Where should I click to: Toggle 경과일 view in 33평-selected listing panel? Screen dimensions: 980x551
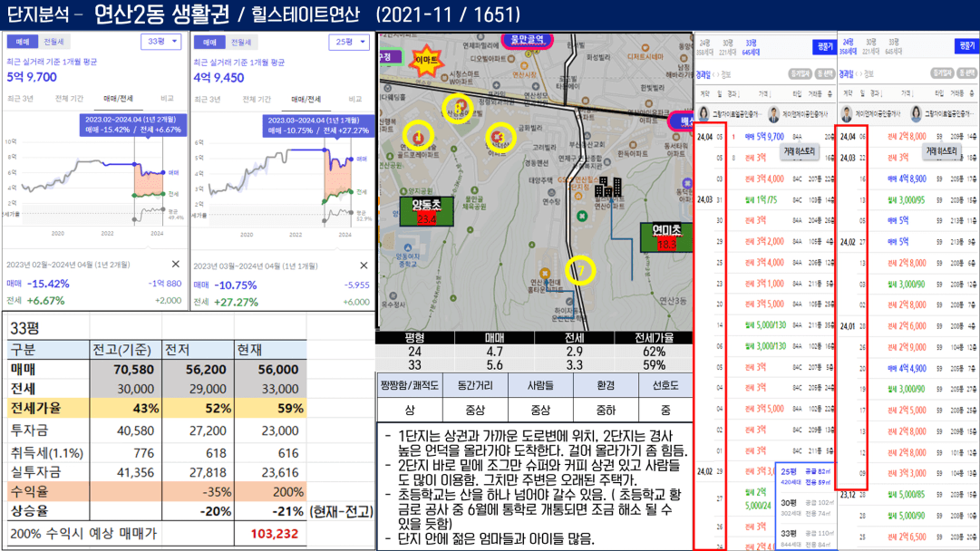click(703, 74)
